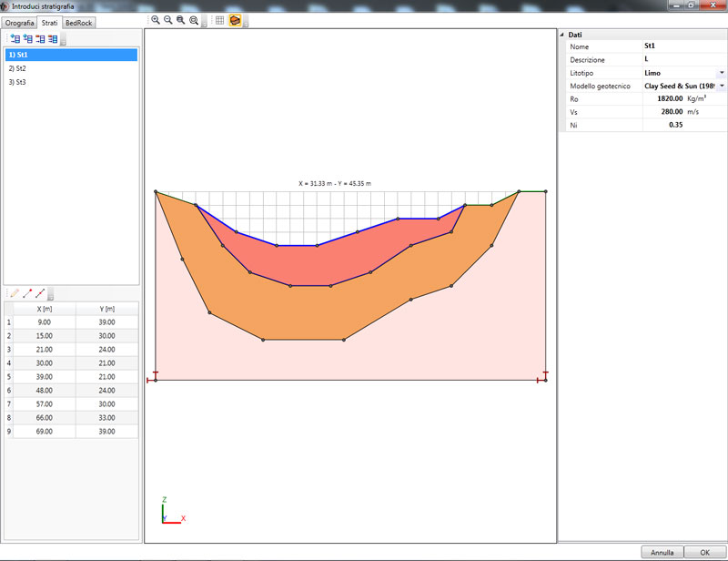The image size is (728, 561).
Task: Click the X cell 9.00 in row 1
Action: pos(44,322)
